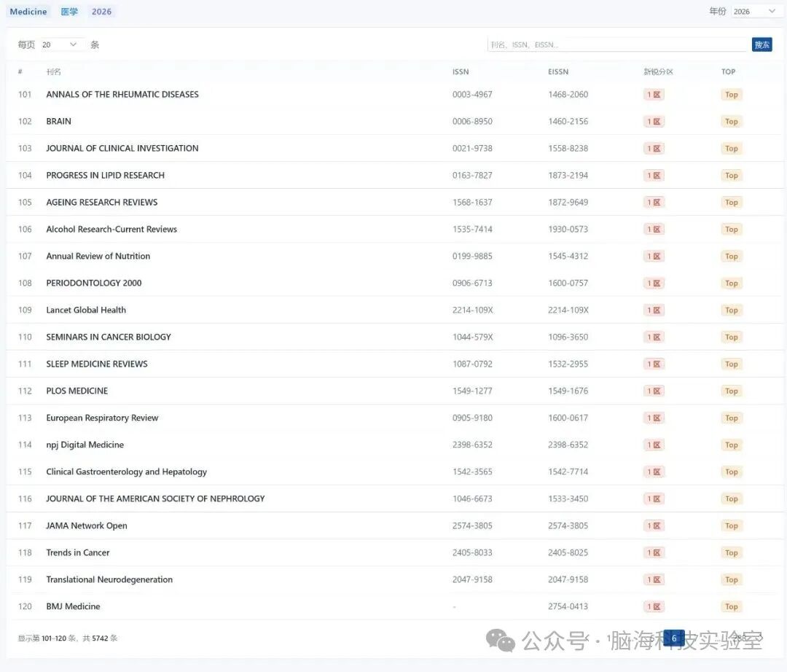Open ANNALS OF THE RHEUMATIC DISEASES entry

coord(122,94)
